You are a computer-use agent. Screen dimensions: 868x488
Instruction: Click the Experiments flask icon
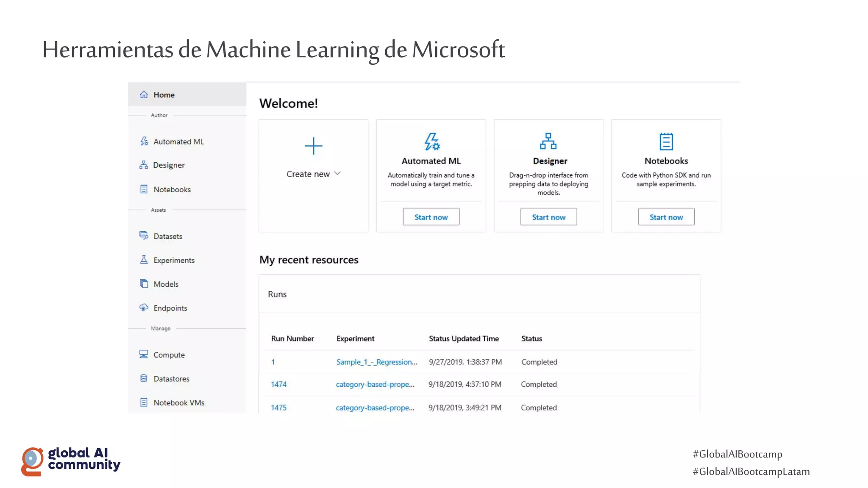pyautogui.click(x=144, y=260)
